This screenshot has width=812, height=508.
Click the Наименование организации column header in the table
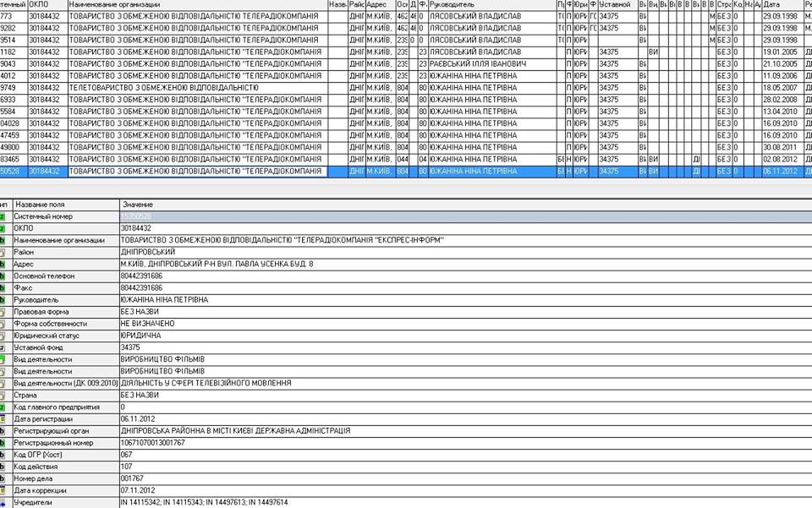tap(198, 4)
